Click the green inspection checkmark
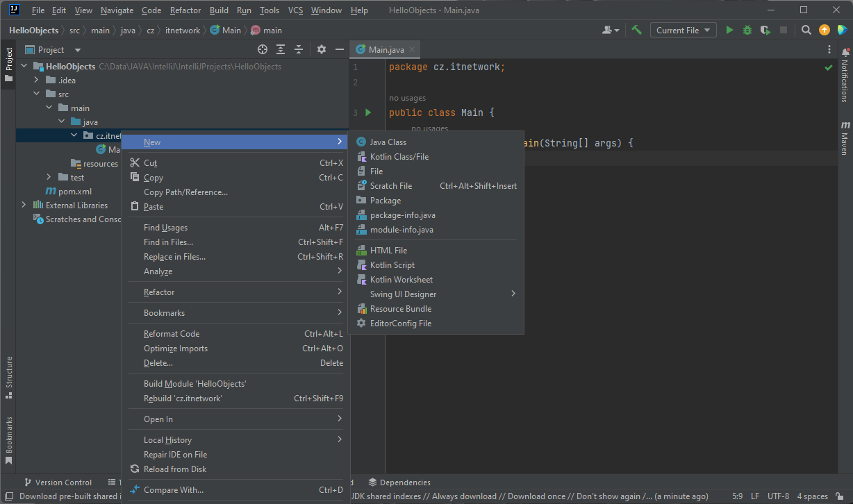This screenshot has width=853, height=504. point(829,68)
